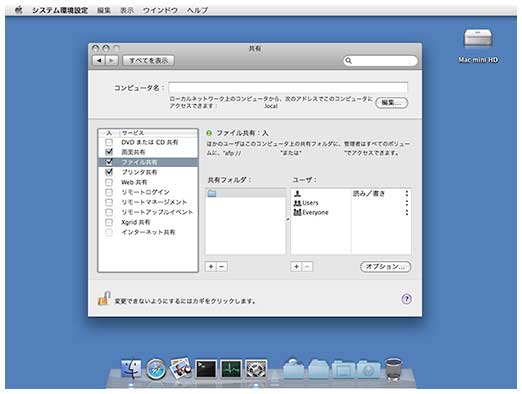The image size is (522, 394).
Task: Open Activity Monitor from the Dock
Action: (231, 369)
